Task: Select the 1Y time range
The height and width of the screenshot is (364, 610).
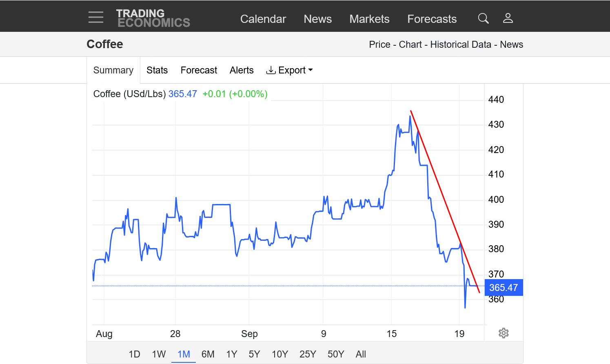Action: (231, 354)
